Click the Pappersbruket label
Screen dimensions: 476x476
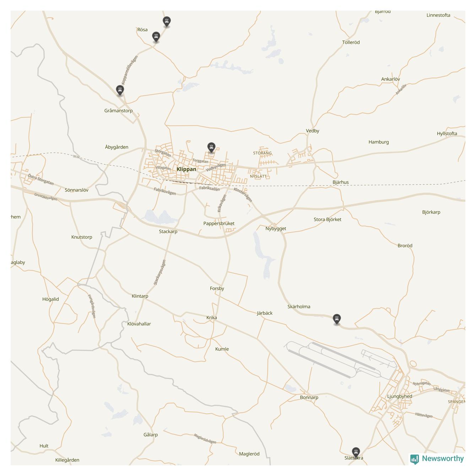[219, 223]
